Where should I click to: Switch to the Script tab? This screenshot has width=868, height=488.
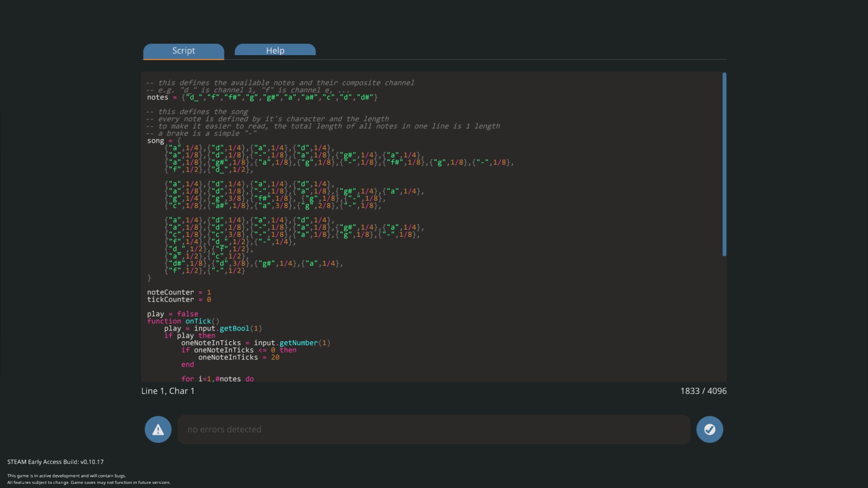tap(184, 51)
